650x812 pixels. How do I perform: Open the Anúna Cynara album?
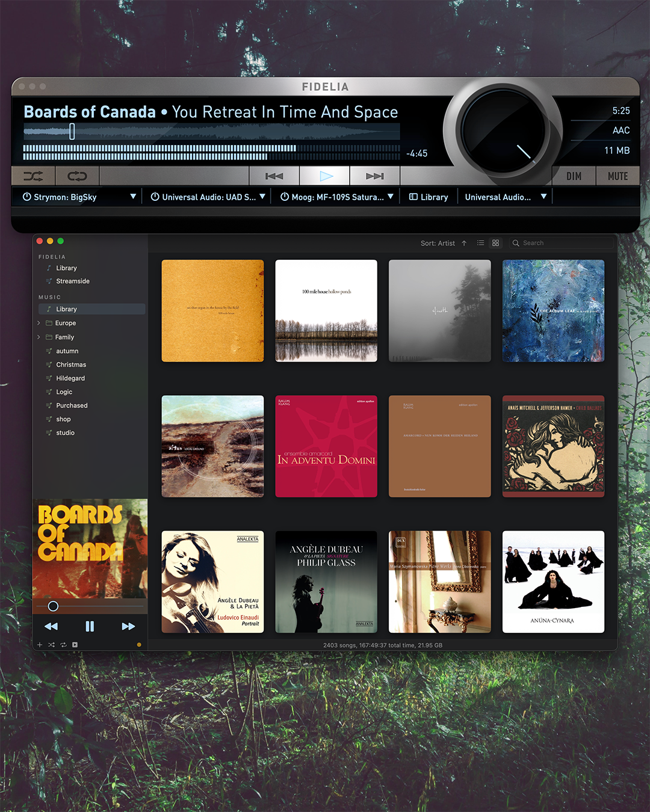(x=554, y=582)
